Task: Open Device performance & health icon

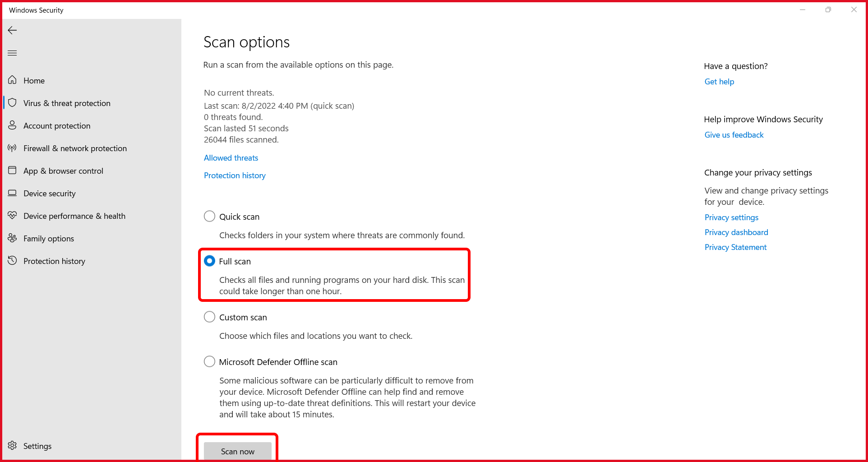Action: click(x=12, y=216)
